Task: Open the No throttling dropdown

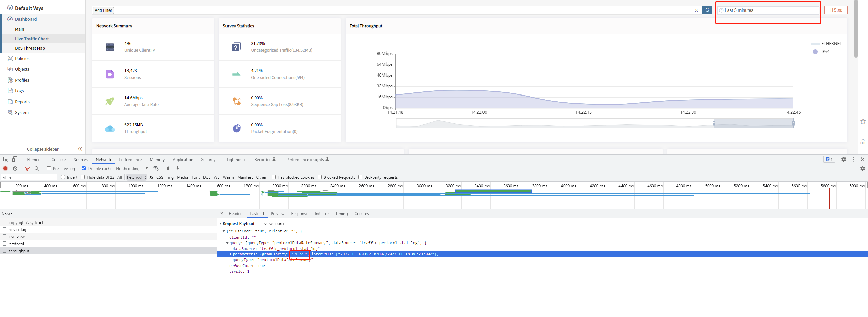Action: (132, 168)
